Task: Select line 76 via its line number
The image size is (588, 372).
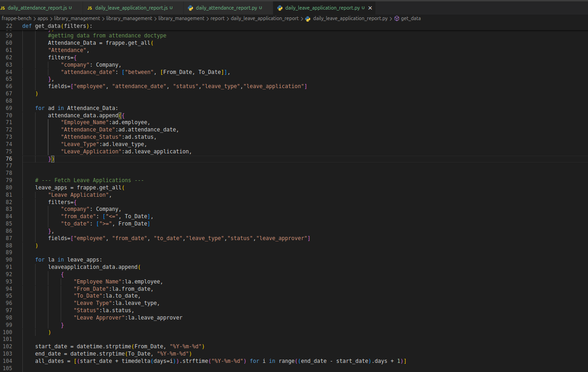Action: click(9, 159)
